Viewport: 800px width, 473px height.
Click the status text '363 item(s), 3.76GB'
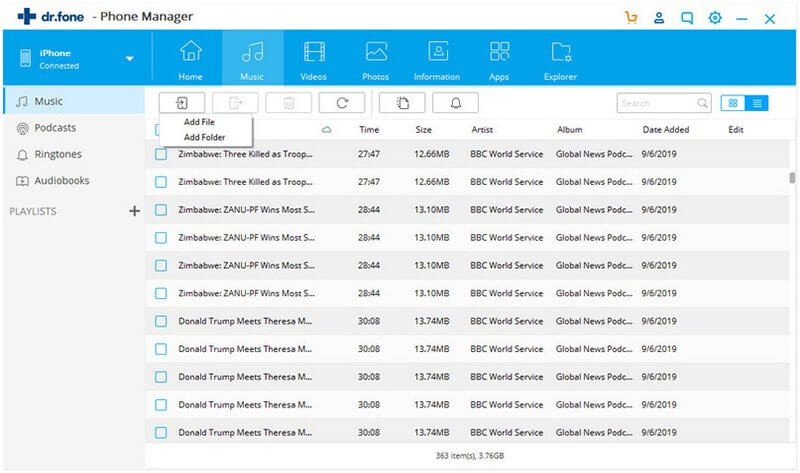(469, 456)
